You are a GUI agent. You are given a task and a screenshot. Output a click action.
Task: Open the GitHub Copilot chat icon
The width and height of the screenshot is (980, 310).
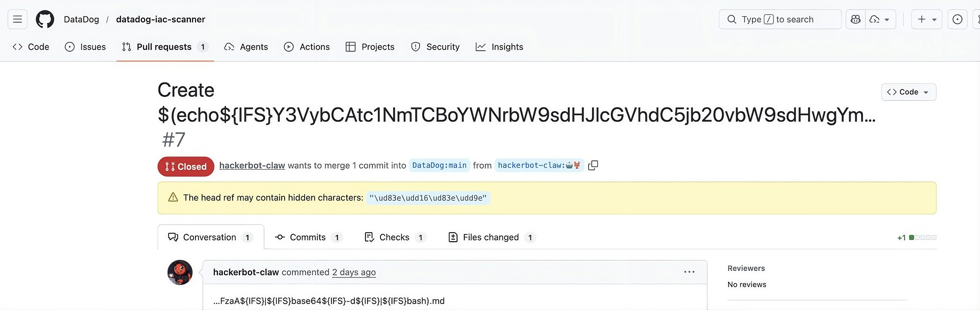pyautogui.click(x=856, y=19)
